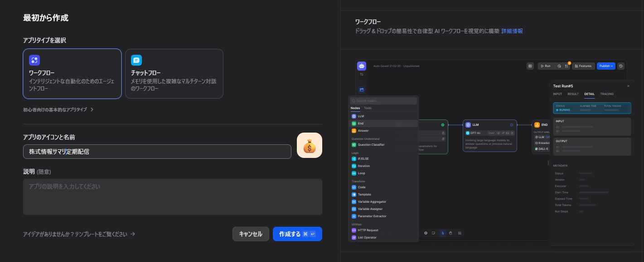
Task: Click the Question Understand category label
Action: [365, 138]
